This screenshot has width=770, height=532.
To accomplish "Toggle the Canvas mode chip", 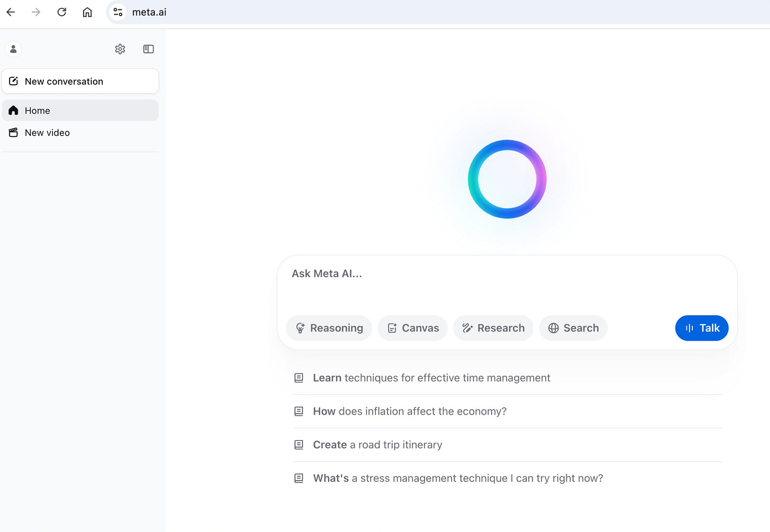I will (x=412, y=328).
